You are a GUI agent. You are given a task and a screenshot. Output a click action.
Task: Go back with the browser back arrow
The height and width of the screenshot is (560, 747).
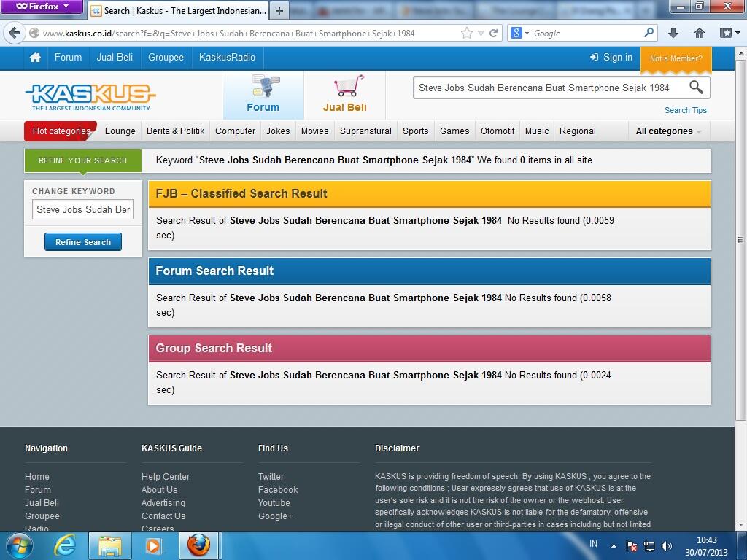14,33
